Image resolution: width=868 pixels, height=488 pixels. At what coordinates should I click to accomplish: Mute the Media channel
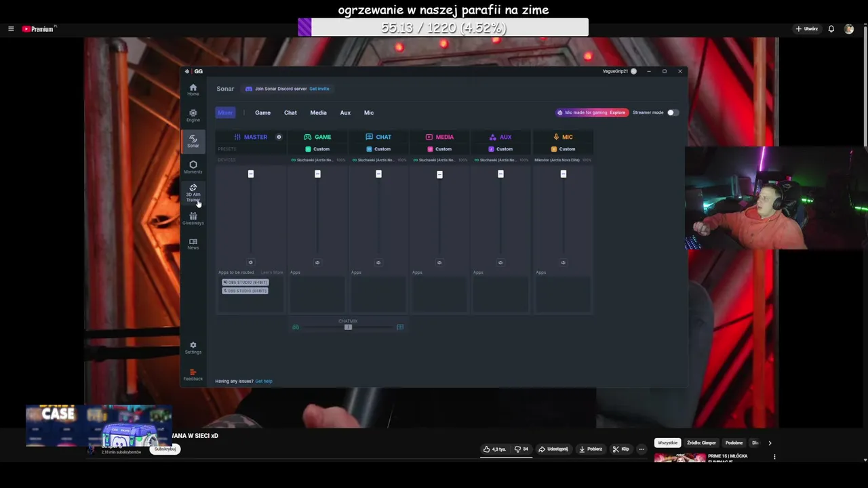tap(439, 262)
